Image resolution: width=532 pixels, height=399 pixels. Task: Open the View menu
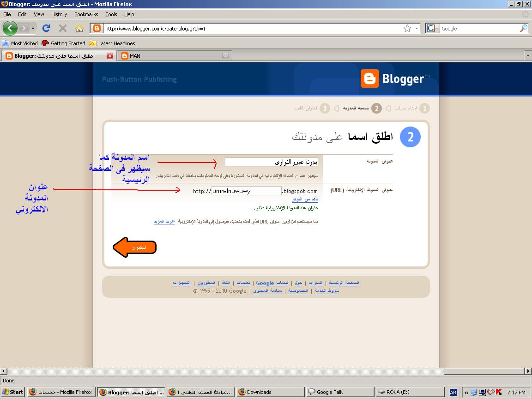[39, 14]
